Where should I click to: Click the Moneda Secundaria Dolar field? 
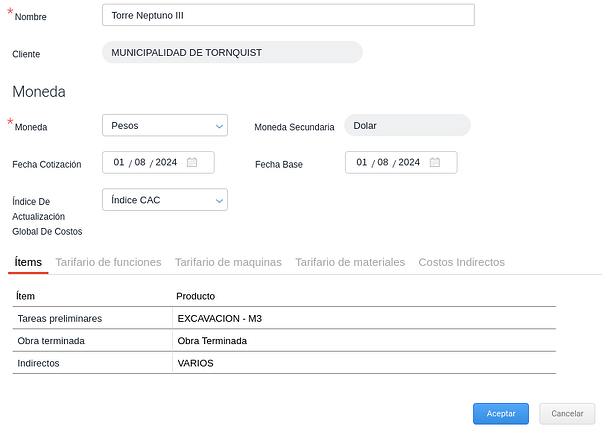(x=406, y=126)
